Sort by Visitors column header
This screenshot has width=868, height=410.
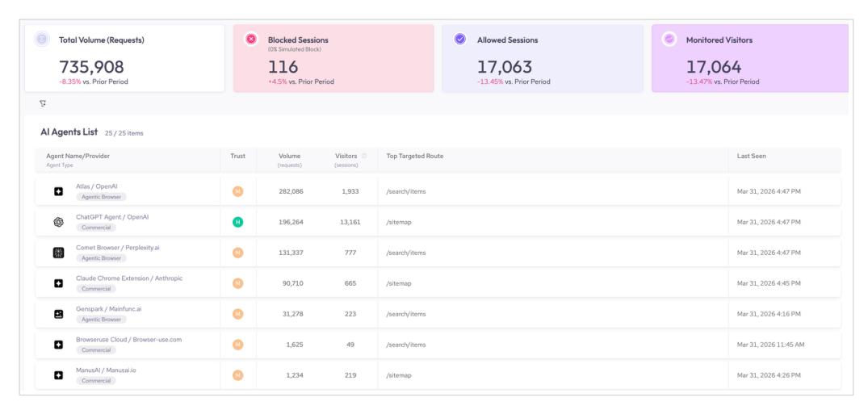(x=346, y=156)
